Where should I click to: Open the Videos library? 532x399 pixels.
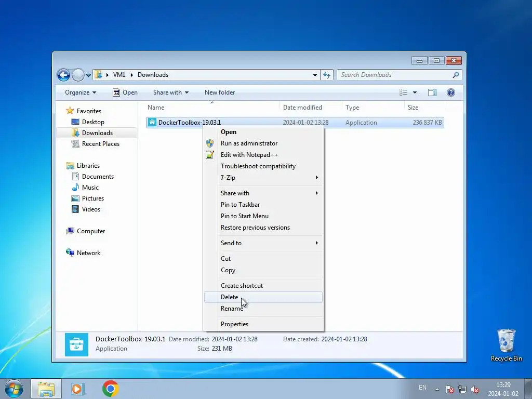(91, 209)
